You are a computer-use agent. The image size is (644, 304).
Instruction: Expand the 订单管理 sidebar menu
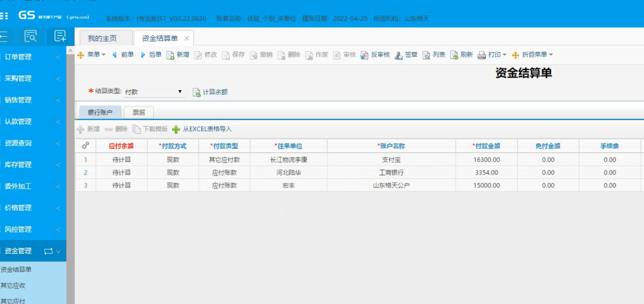33,57
